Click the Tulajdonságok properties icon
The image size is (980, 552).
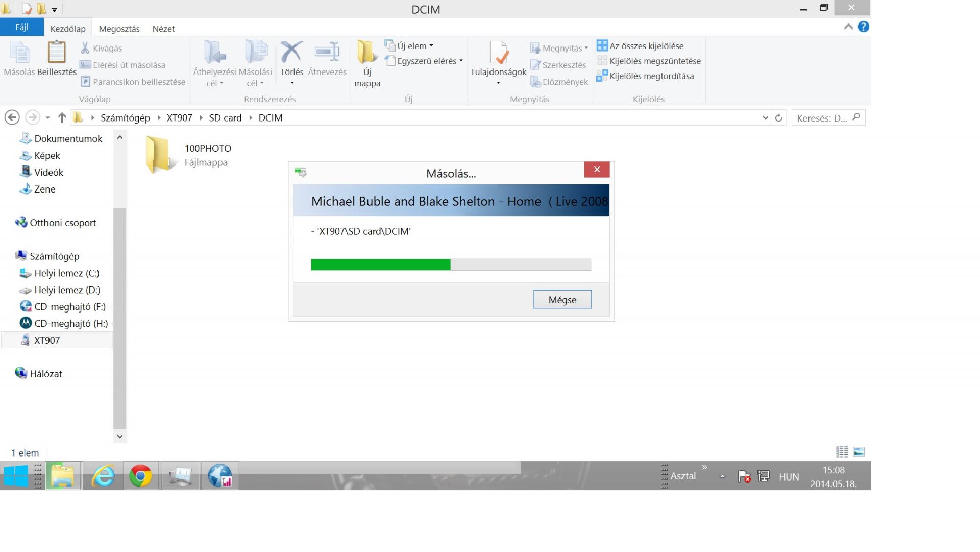498,53
